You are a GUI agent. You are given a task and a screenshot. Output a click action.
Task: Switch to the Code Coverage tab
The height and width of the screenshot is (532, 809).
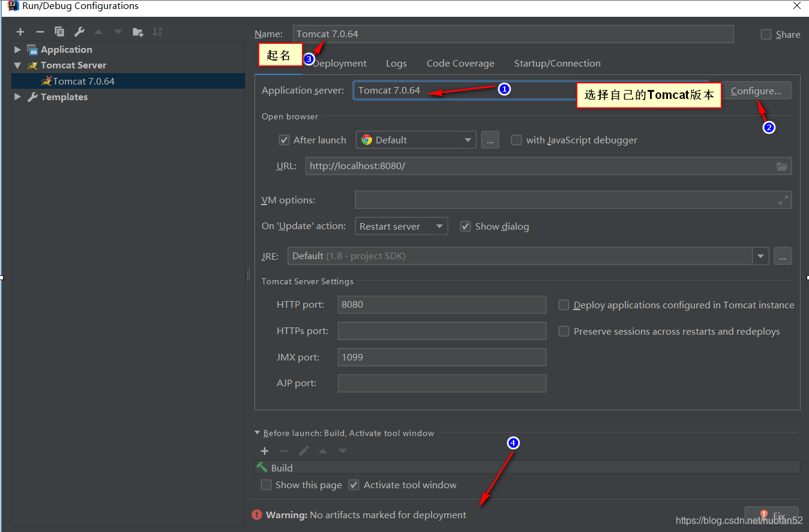tap(460, 63)
